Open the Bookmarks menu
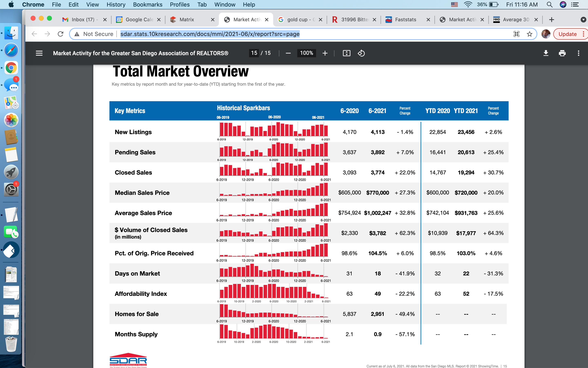Viewport: 588px width, 368px height. [148, 5]
